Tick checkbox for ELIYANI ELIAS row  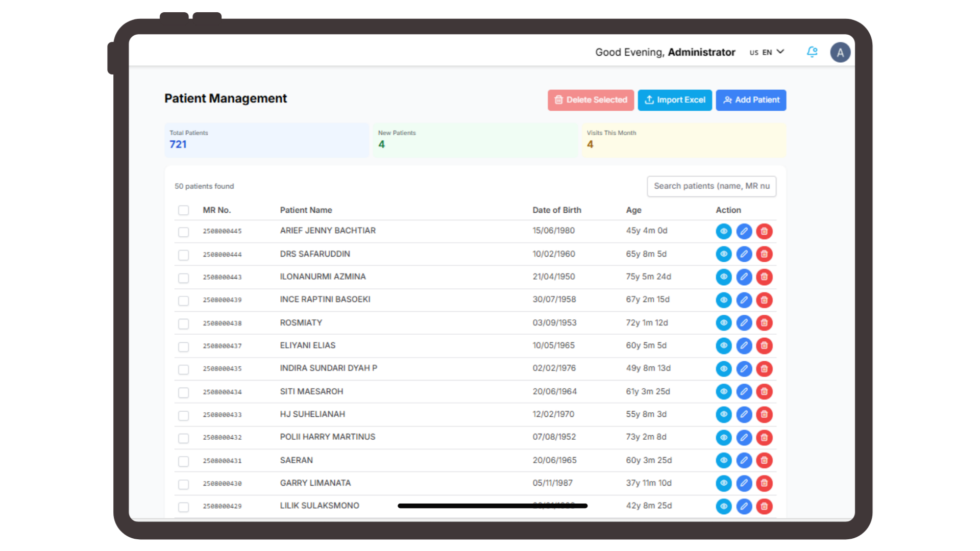184,347
